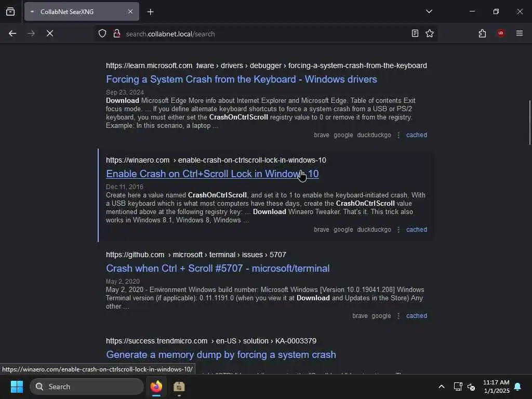This screenshot has width=532, height=399.
Task: Open the Extensions puzzle icon
Action: tap(482, 33)
